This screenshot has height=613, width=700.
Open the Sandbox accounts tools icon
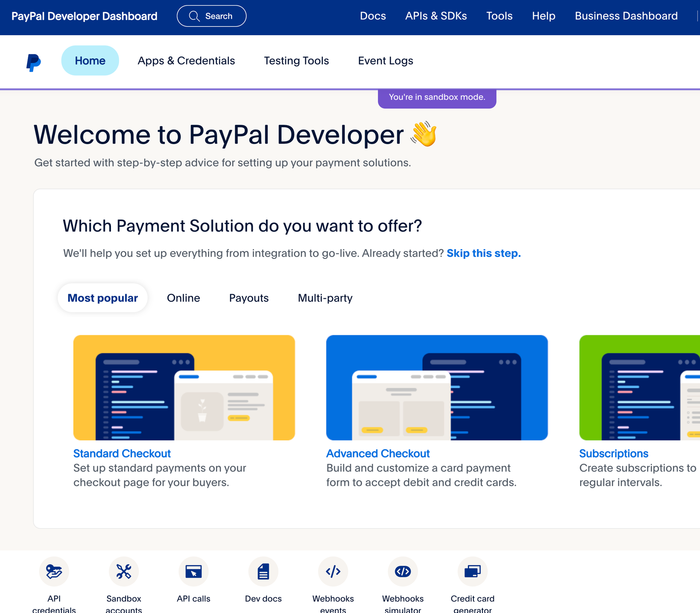pyautogui.click(x=124, y=571)
